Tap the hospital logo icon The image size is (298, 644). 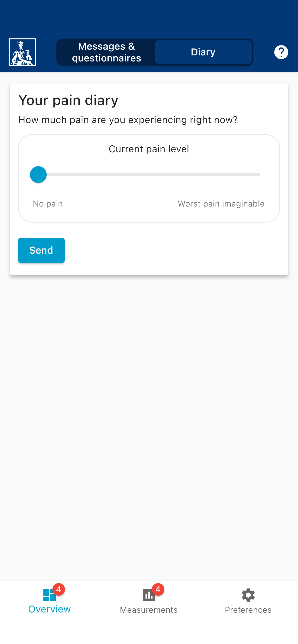pos(23,52)
